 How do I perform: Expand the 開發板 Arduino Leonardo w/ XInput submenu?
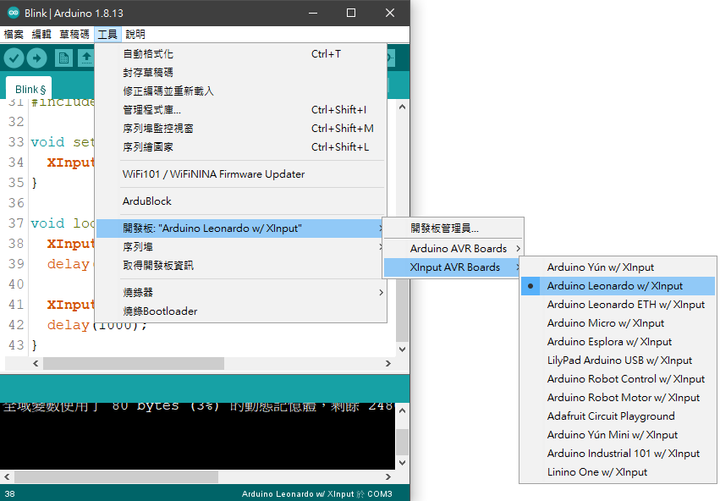pos(241,228)
